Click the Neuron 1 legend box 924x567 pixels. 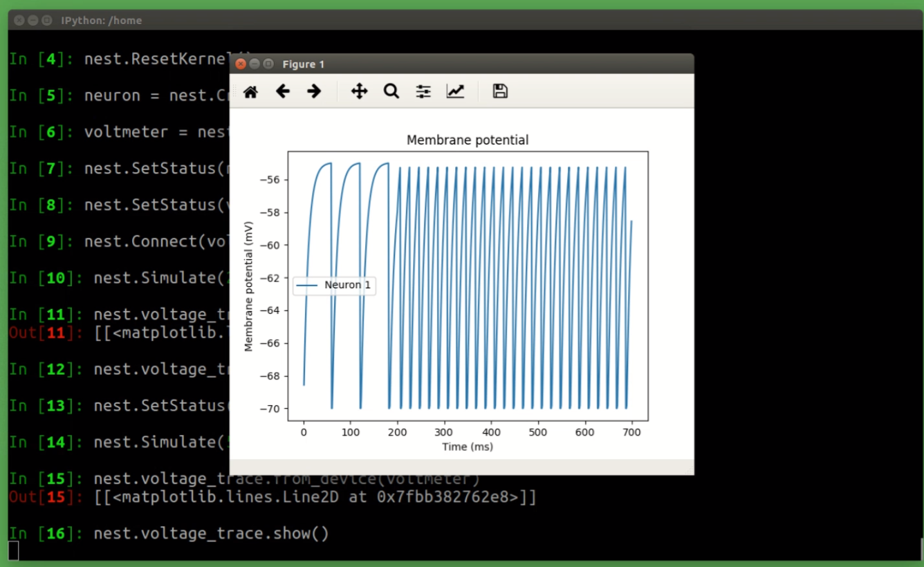pos(335,285)
